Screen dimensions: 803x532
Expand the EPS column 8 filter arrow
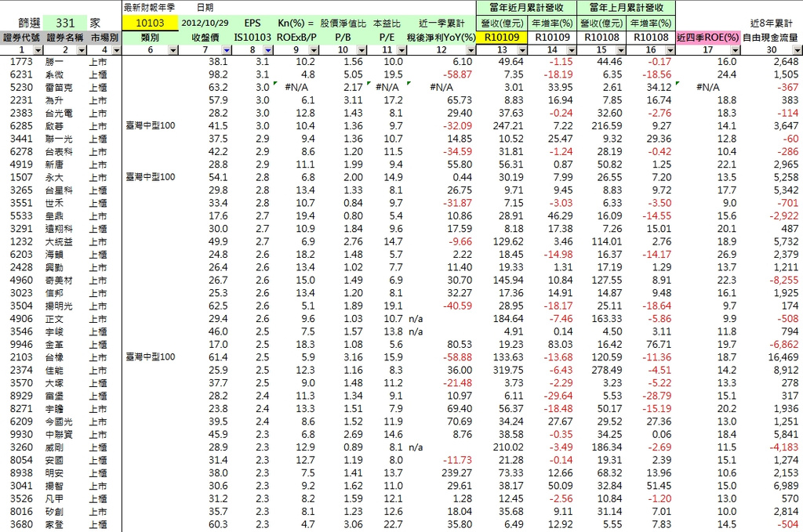(268, 50)
